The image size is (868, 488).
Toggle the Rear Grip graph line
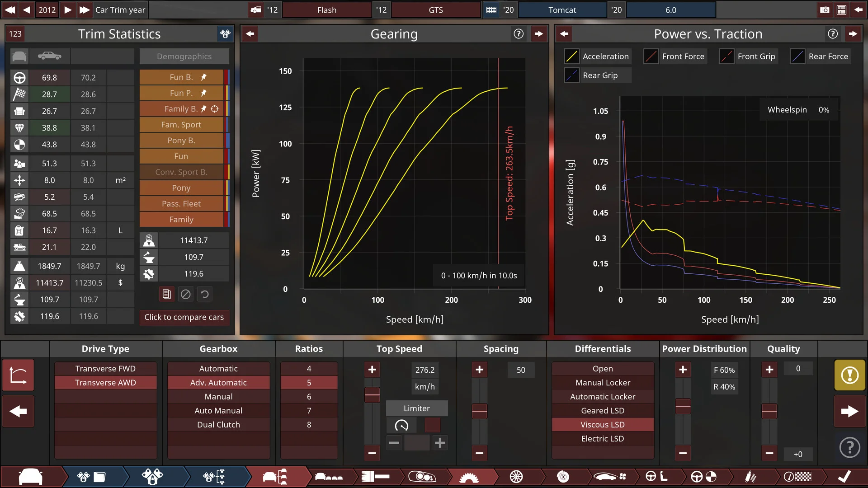(x=572, y=75)
